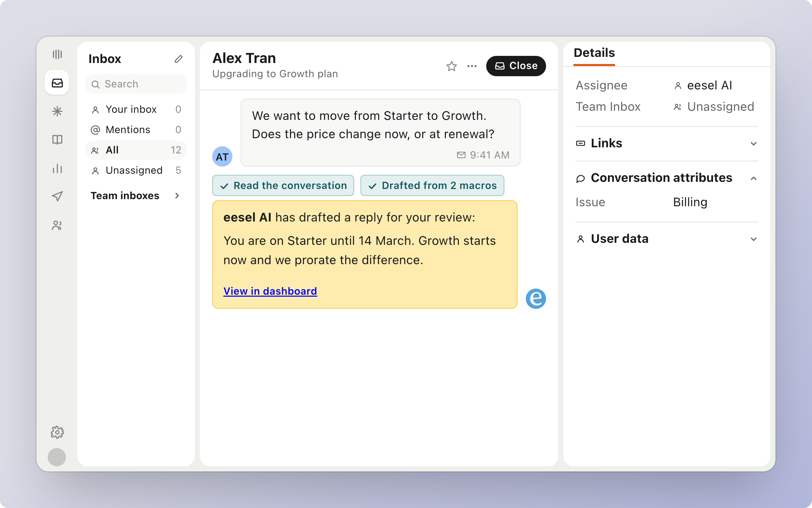Viewport: 812px width, 508px height.
Task: Expand Team inboxes section
Action: [136, 196]
